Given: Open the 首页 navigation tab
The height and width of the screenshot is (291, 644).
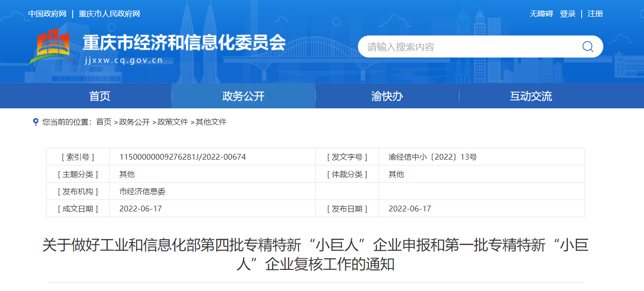Looking at the screenshot, I should tap(100, 96).
